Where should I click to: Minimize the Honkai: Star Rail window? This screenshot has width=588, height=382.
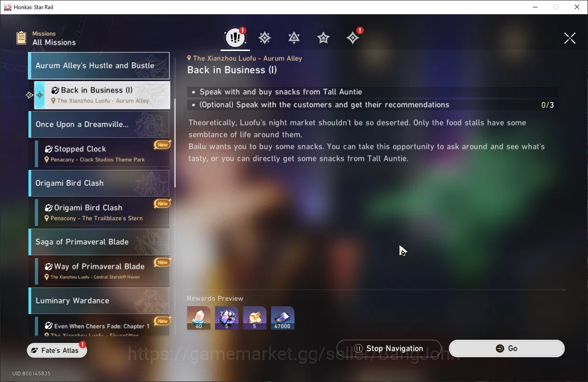535,7
